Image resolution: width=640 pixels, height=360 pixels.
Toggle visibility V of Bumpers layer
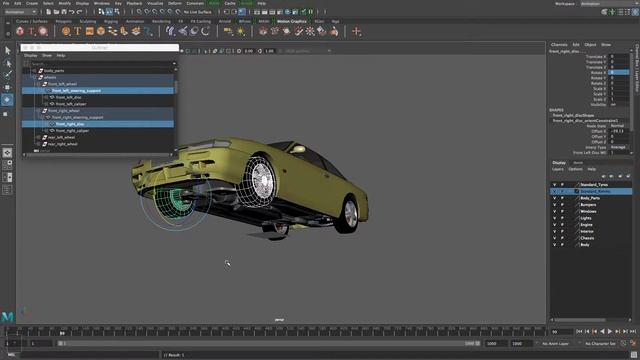pos(554,205)
